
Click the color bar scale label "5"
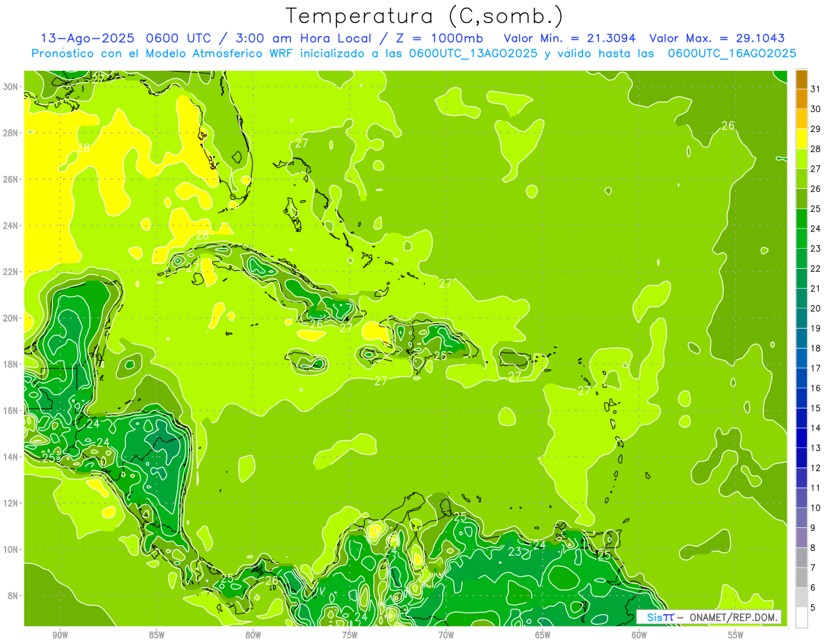tap(814, 607)
